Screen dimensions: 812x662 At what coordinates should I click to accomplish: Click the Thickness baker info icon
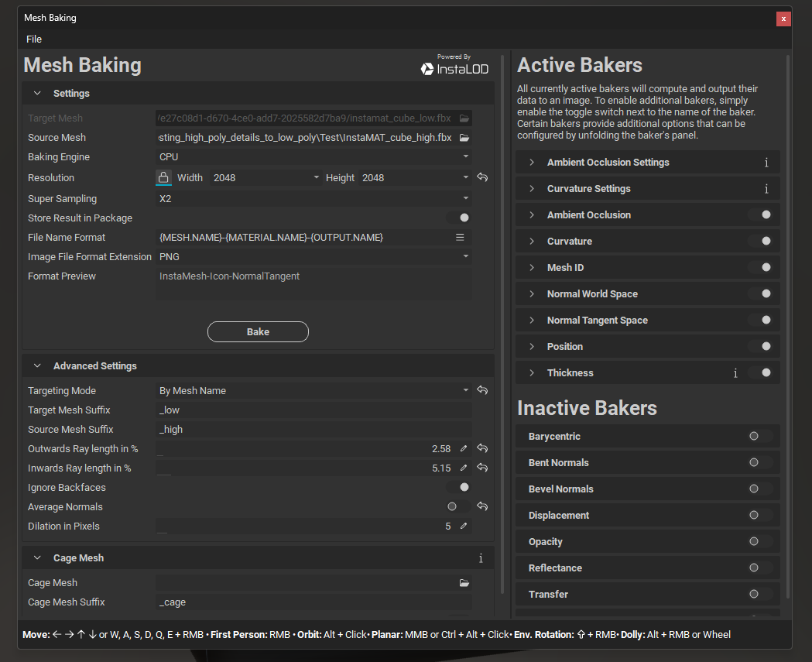[735, 373]
